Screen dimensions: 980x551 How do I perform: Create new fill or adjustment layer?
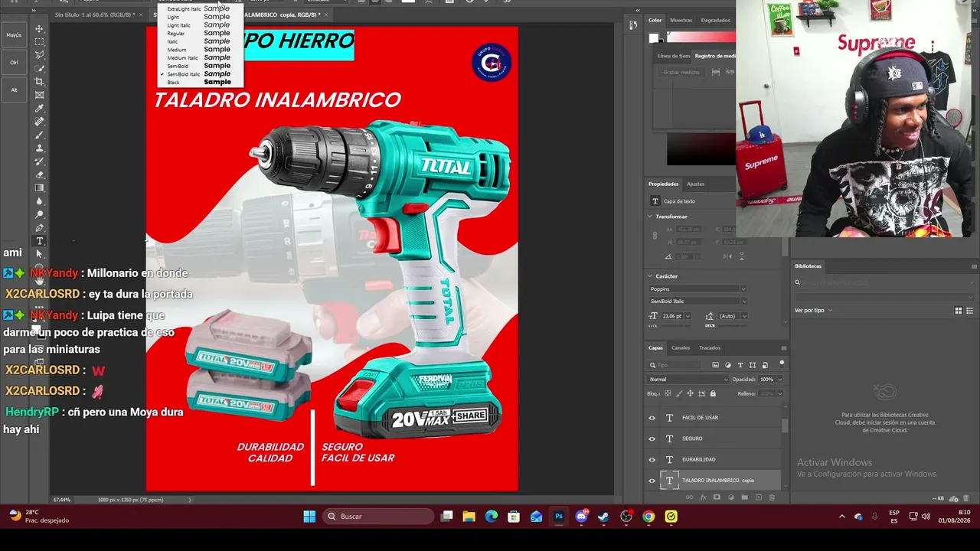(x=730, y=497)
